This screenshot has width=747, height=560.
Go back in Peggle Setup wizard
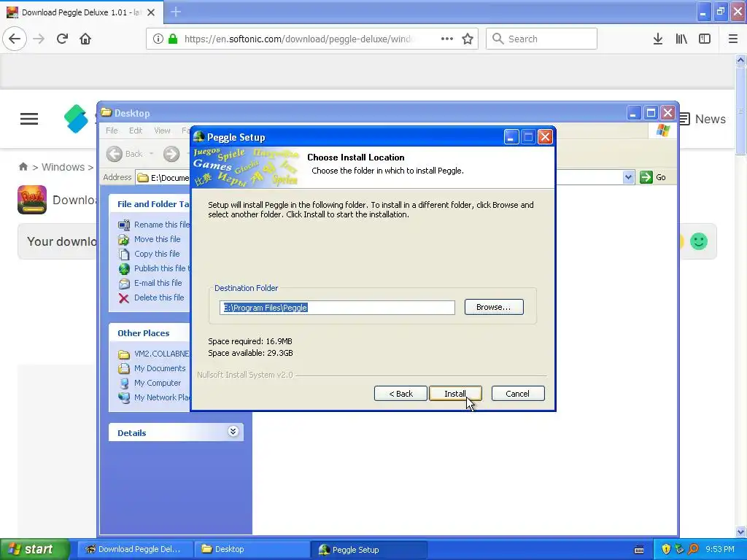pyautogui.click(x=400, y=394)
